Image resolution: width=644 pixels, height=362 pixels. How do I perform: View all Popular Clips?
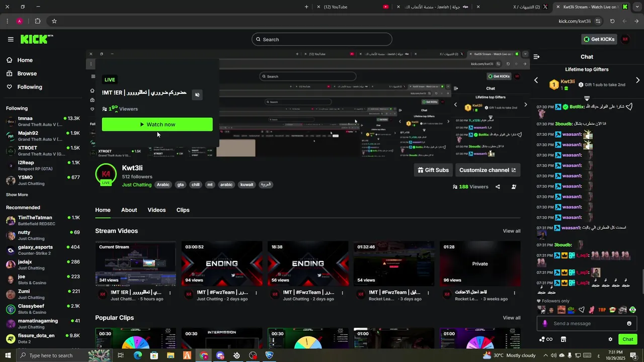[512, 318]
